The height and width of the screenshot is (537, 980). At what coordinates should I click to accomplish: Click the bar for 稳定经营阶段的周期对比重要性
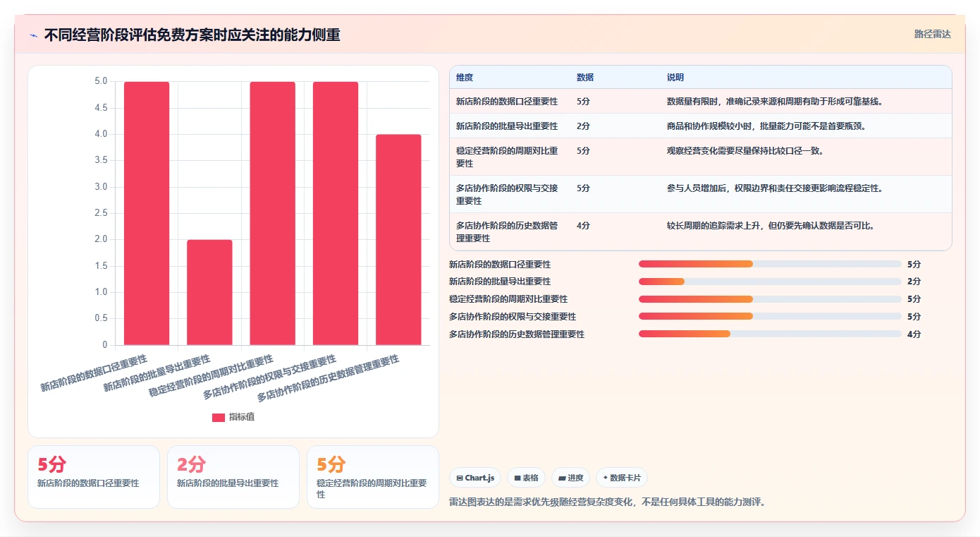[272, 213]
